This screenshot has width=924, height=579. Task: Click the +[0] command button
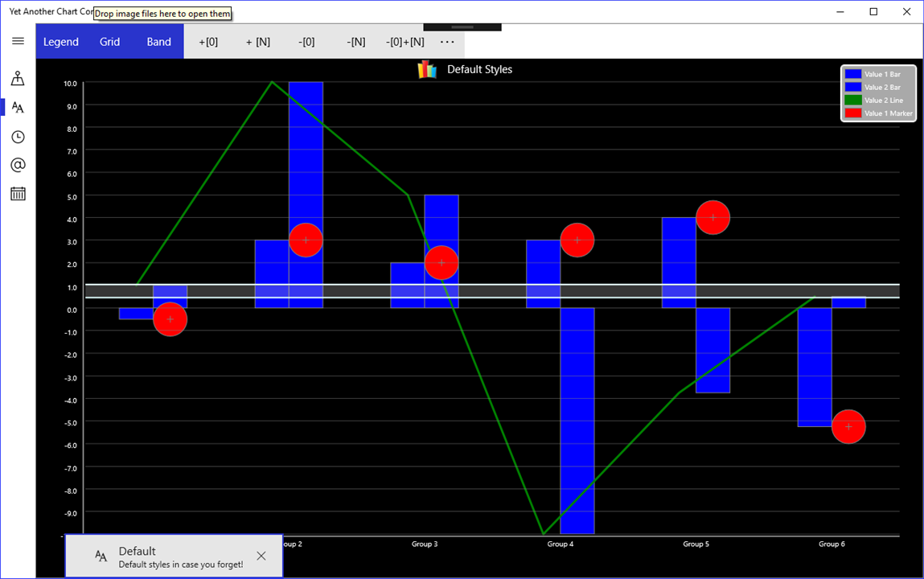(208, 42)
